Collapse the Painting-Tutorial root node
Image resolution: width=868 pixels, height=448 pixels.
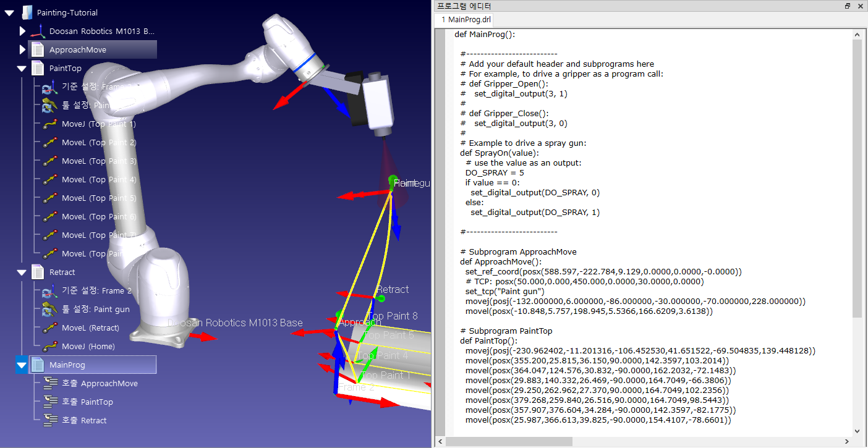9,12
